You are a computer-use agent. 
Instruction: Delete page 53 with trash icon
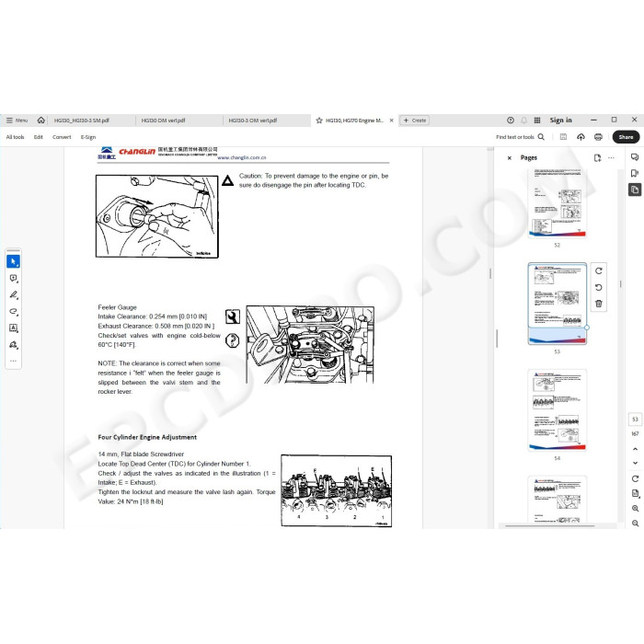[x=599, y=304]
